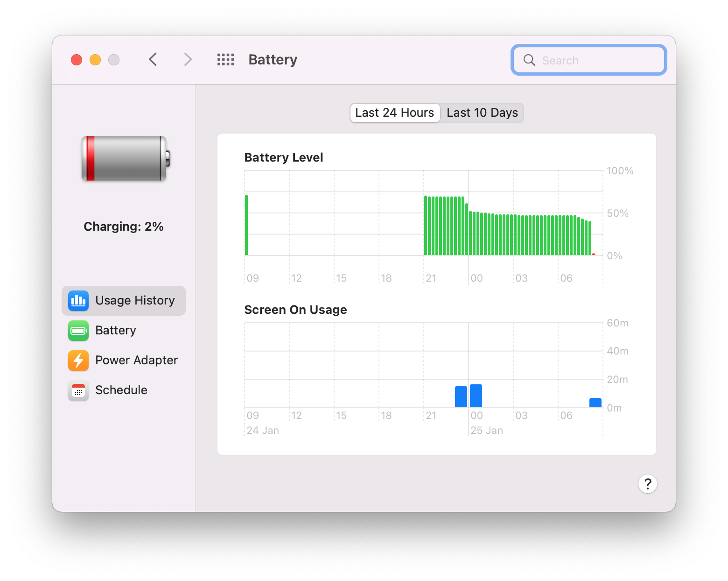Screen dimensions: 728x581
Task: Select Usage History in the sidebar
Action: click(x=135, y=300)
